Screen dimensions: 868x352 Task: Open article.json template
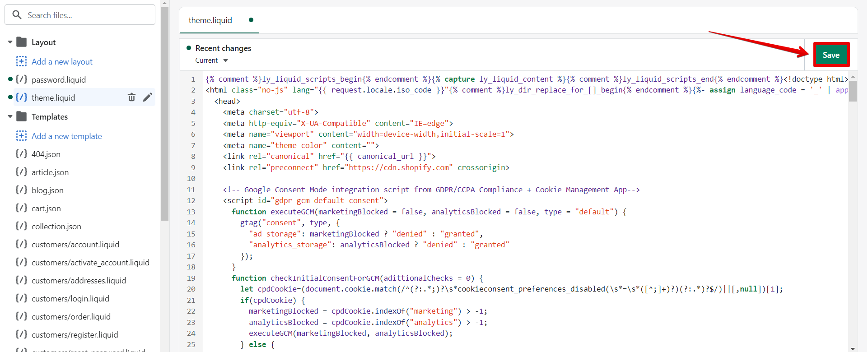(x=50, y=172)
